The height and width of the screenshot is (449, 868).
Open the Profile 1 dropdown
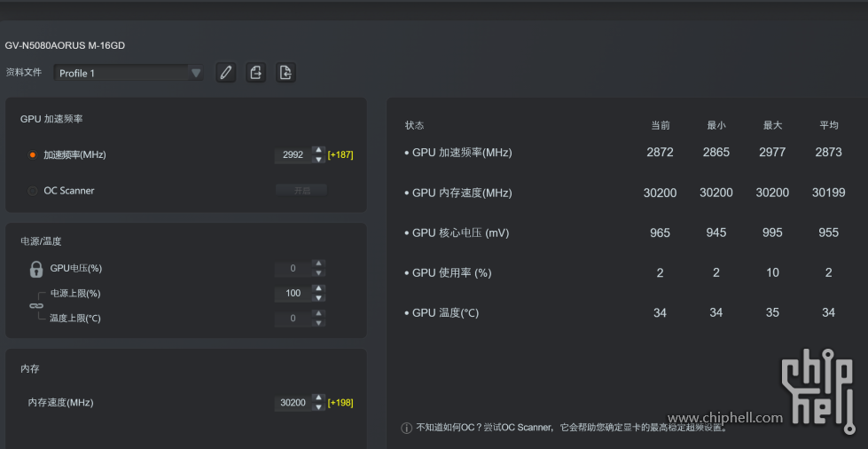pos(129,73)
